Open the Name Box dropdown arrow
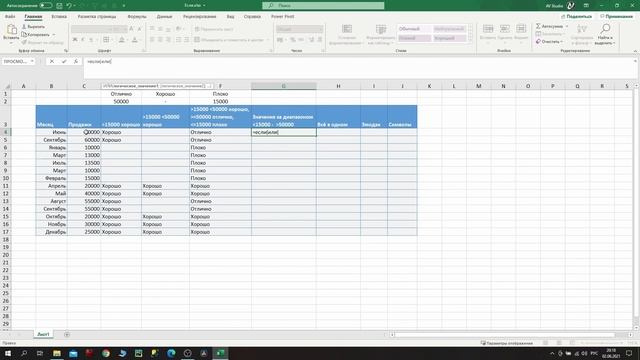 (32, 61)
